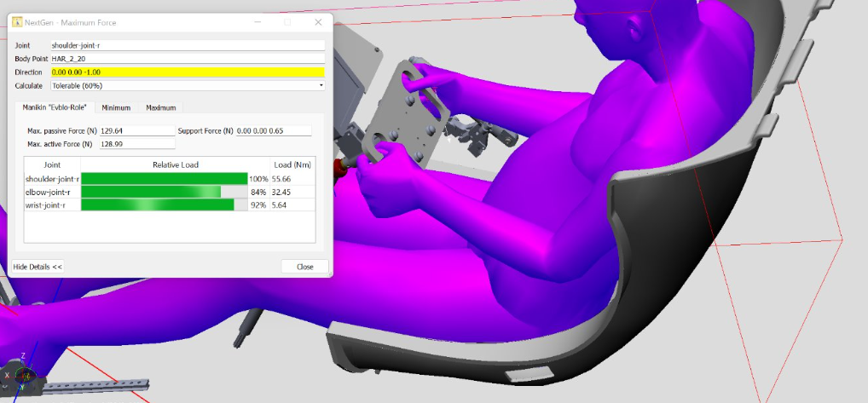This screenshot has width=868, height=403.
Task: Click the Joint field shoulder-joint-r
Action: (188, 45)
